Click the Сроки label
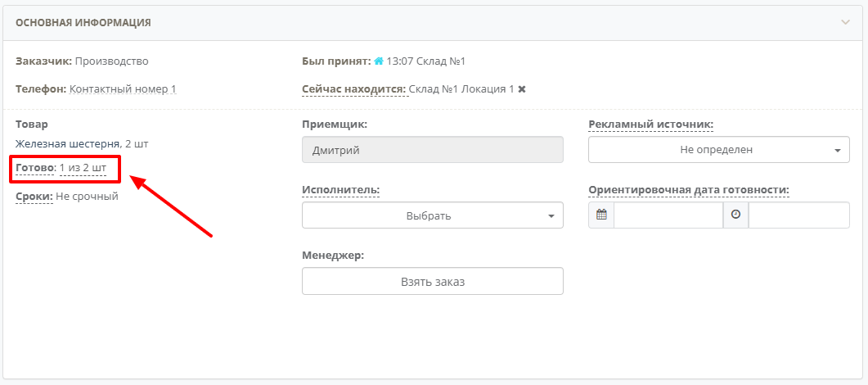Screen dimensions: 868x385 pos(34,197)
